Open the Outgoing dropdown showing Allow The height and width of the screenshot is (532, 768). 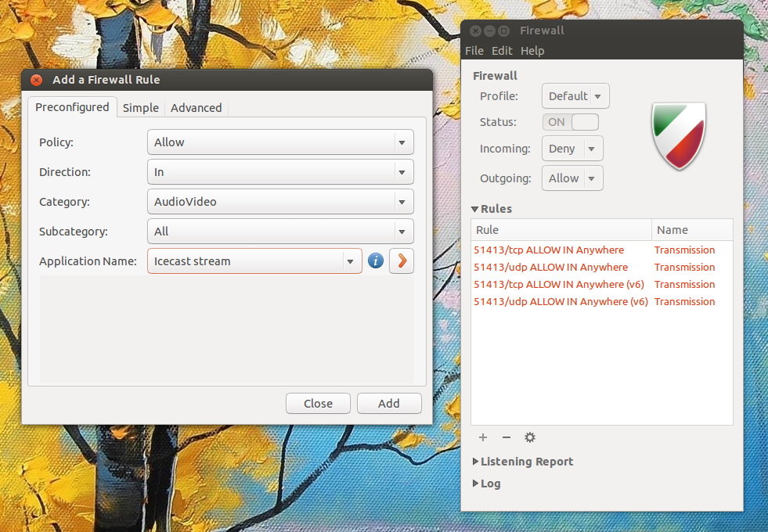tap(572, 178)
